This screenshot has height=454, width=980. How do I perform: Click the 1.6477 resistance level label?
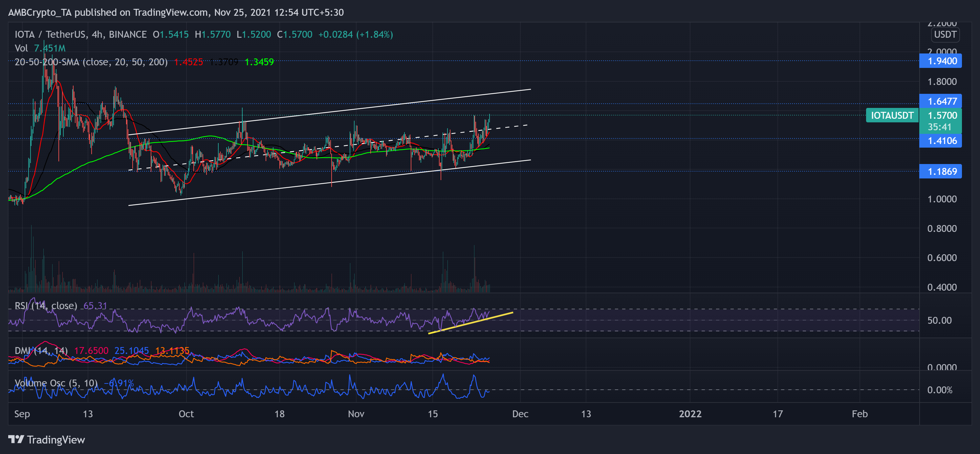click(940, 101)
